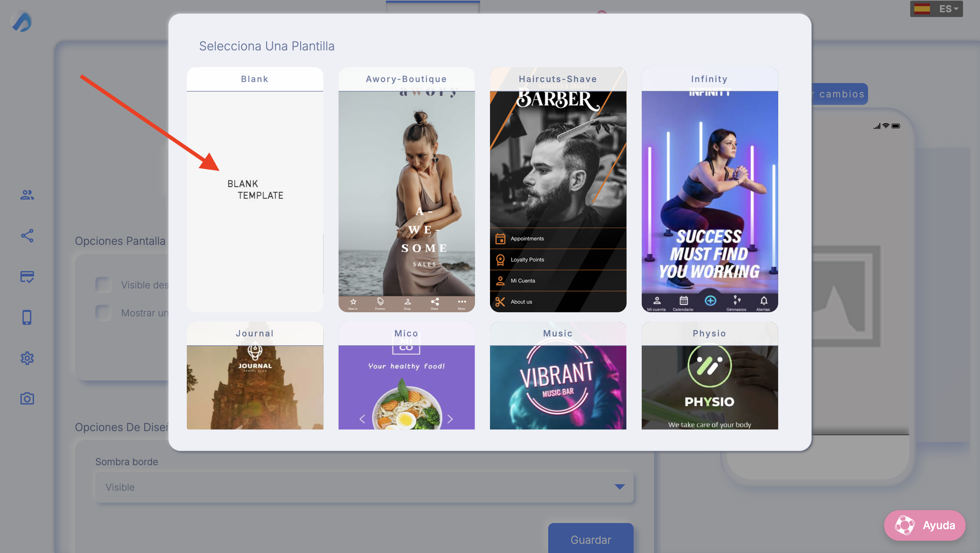Click the right arrow in Mico preview
This screenshot has height=553, width=980.
[x=451, y=419]
